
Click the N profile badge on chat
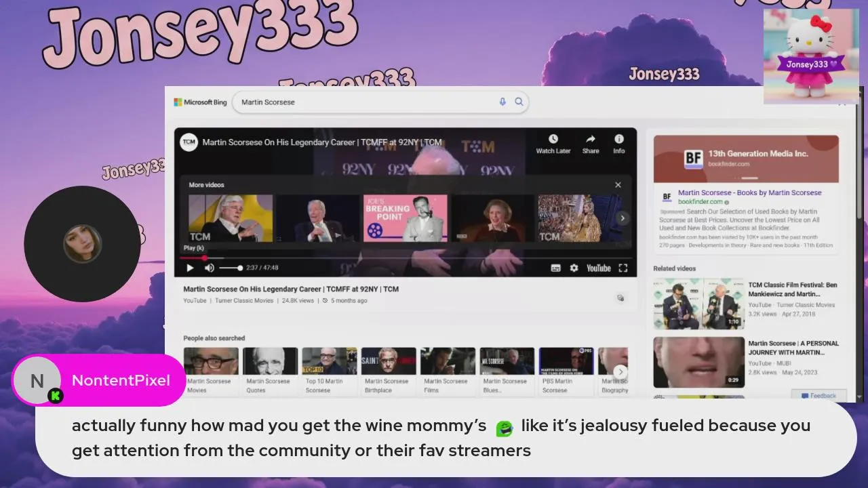37,380
